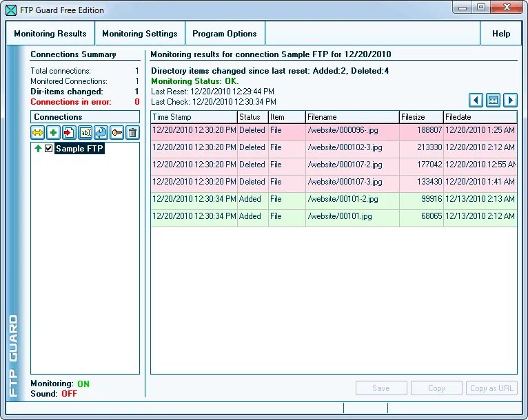Click the Last Reset timestamp line
This screenshot has width=528, height=420.
tap(212, 92)
